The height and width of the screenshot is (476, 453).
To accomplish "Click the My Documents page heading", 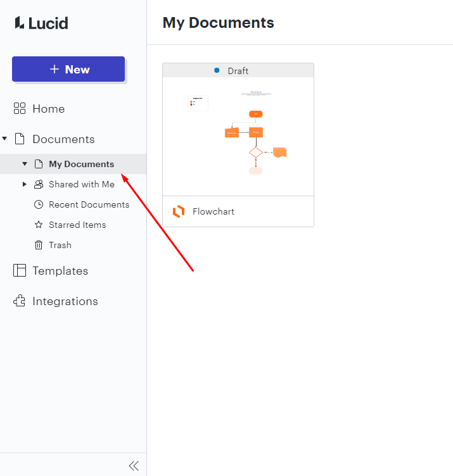I will point(218,23).
